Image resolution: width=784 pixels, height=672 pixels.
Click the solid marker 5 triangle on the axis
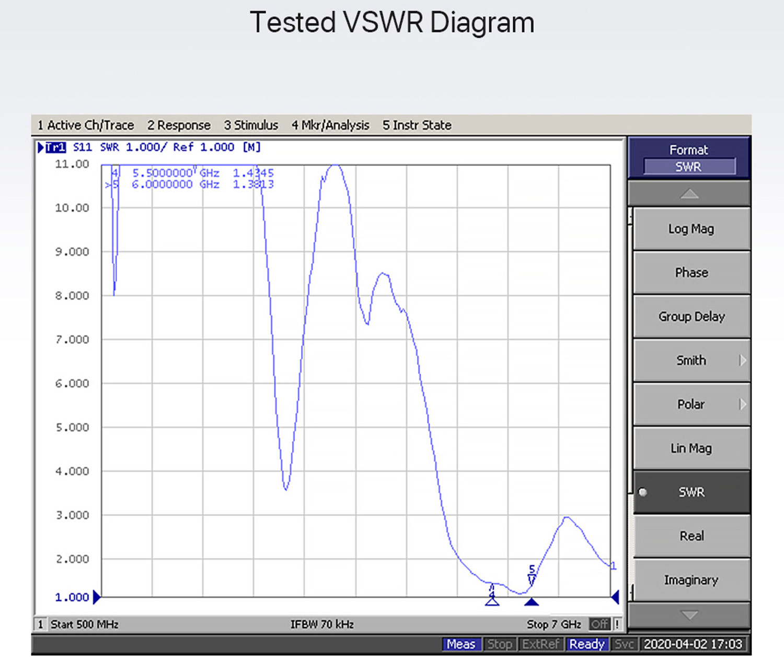pos(532,603)
